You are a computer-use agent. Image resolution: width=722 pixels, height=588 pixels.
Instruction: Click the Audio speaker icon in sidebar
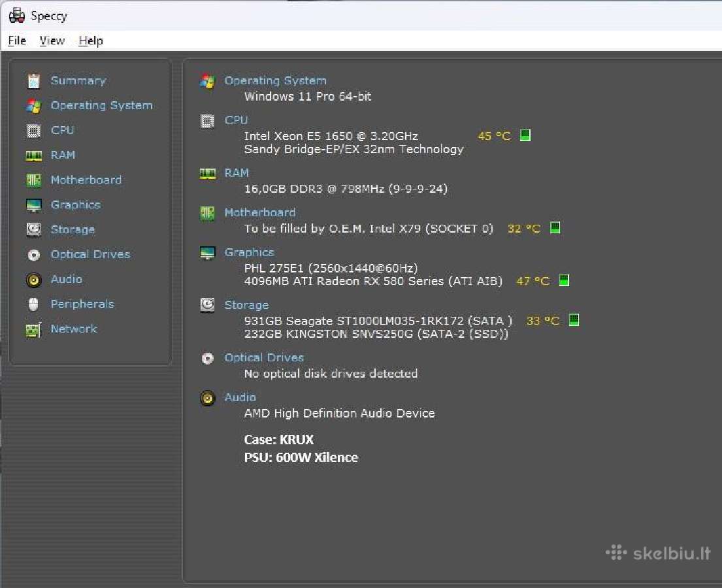pos(33,280)
